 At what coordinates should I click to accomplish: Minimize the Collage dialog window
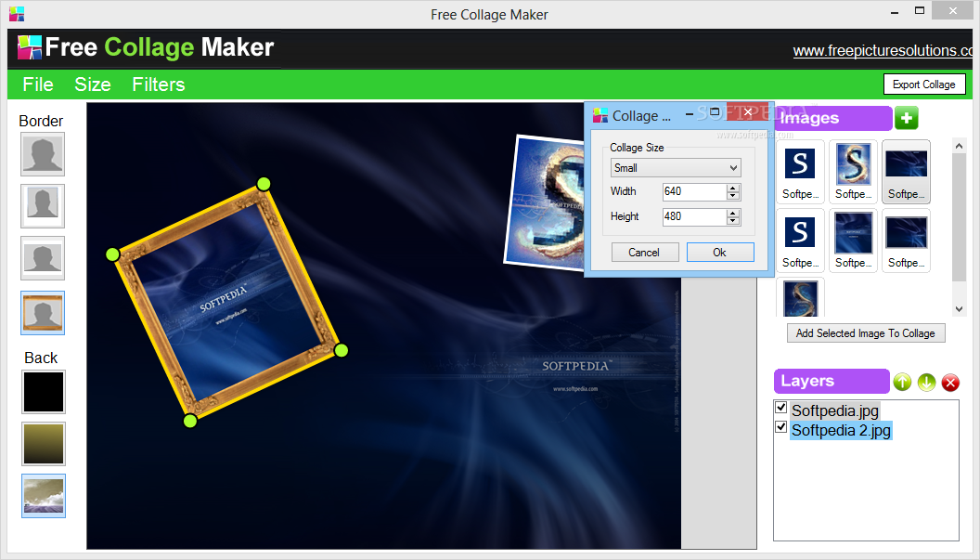pos(689,114)
